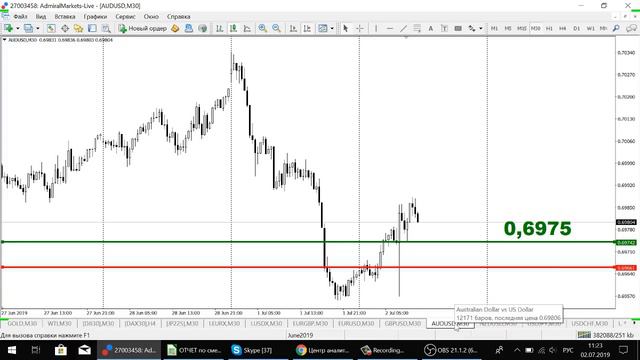The width and height of the screenshot is (640, 360).
Task: Select the M30 timeframe button
Action: 536,28
